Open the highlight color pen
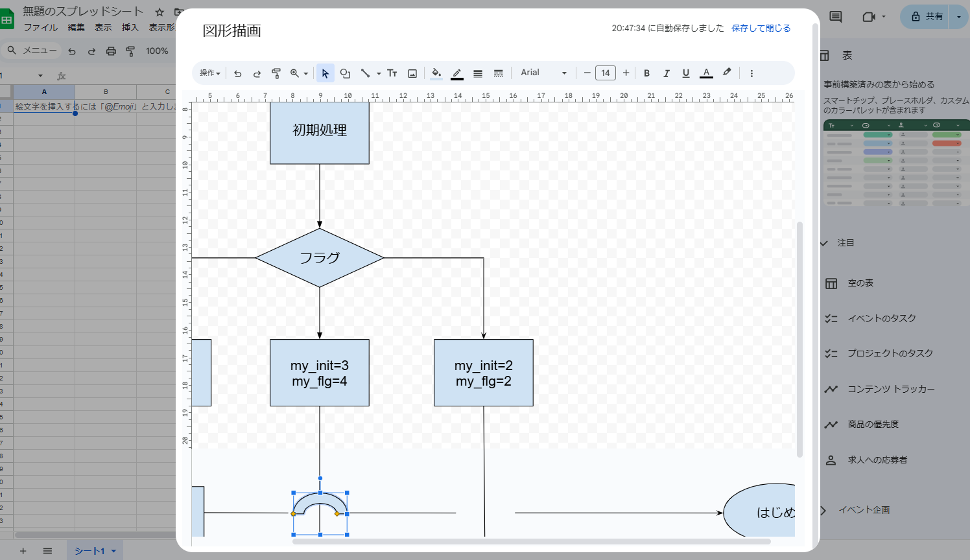The image size is (970, 560). click(727, 73)
